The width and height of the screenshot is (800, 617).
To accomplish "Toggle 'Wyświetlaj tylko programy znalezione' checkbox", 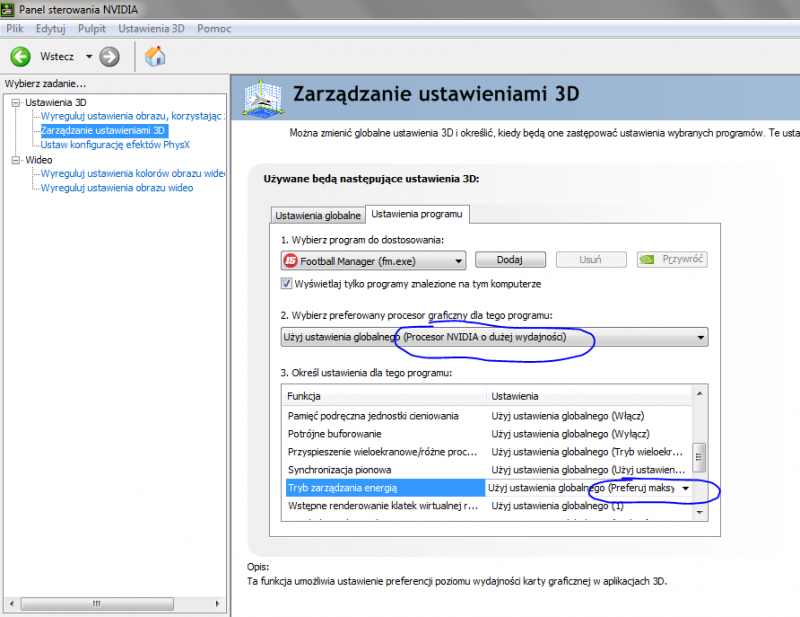I will [x=286, y=283].
